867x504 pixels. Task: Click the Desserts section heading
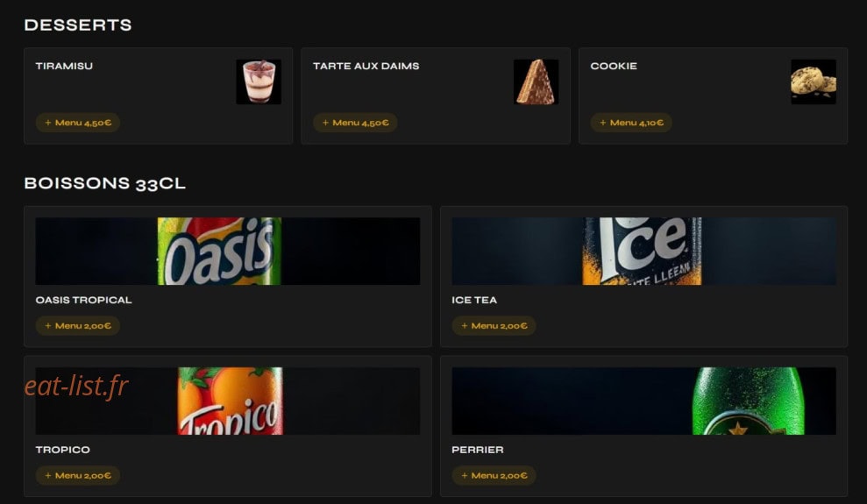pyautogui.click(x=78, y=25)
